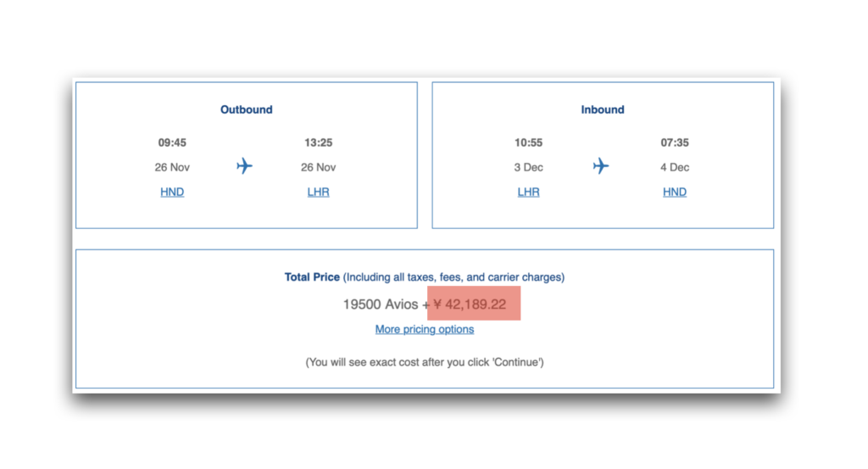The width and height of the screenshot is (868, 469).
Task: Click the outbound HND departure airport link
Action: coord(172,193)
